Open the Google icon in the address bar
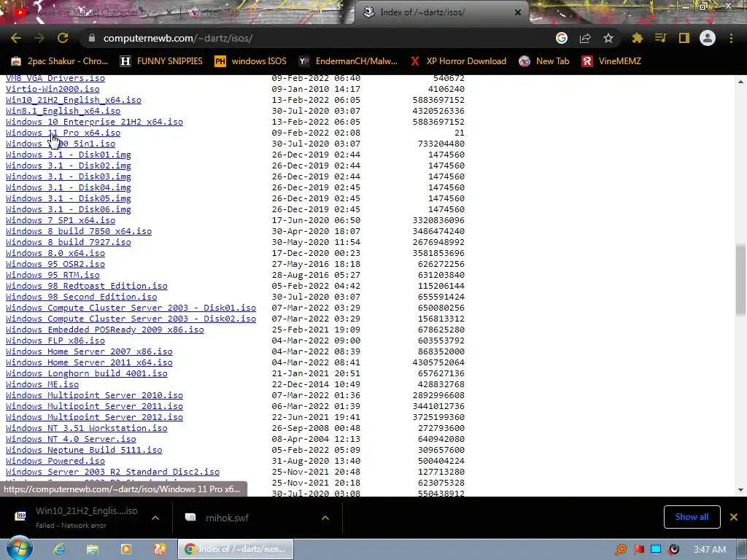The image size is (747, 560). (x=562, y=38)
